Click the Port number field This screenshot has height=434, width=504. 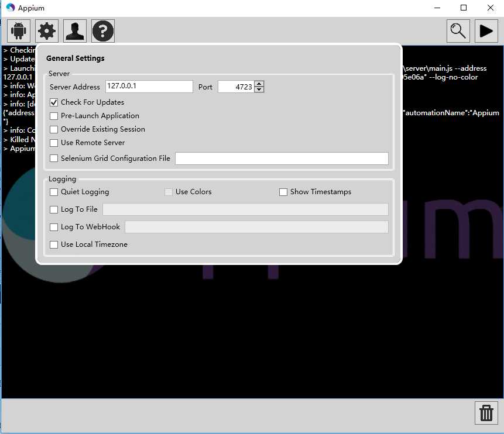(x=236, y=87)
